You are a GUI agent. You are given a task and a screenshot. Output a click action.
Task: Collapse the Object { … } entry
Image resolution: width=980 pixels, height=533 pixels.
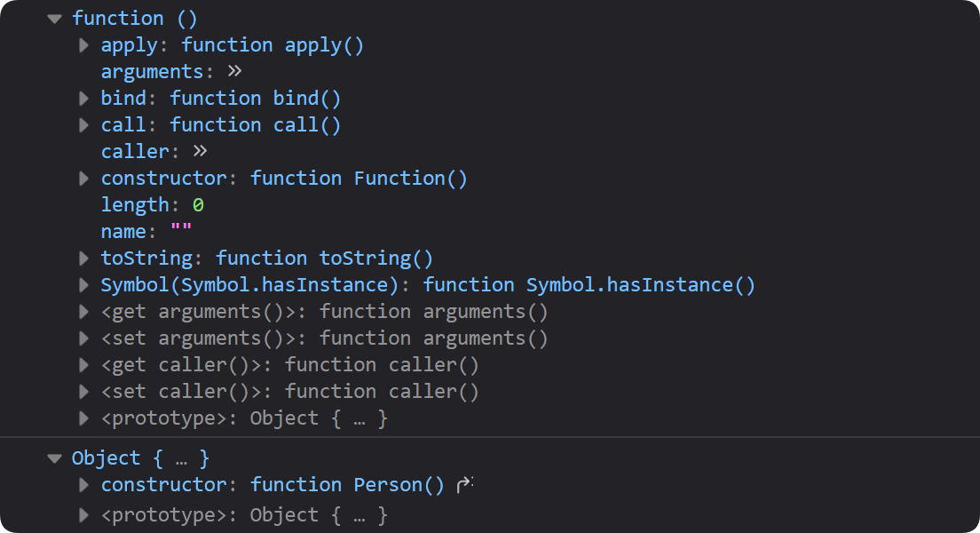coord(56,458)
